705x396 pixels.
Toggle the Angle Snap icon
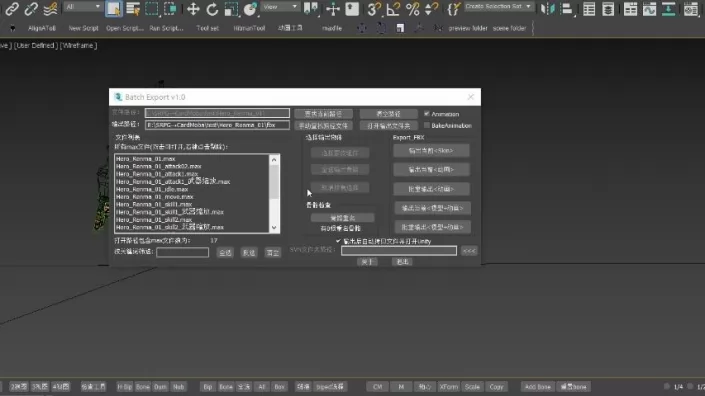pyautogui.click(x=393, y=9)
